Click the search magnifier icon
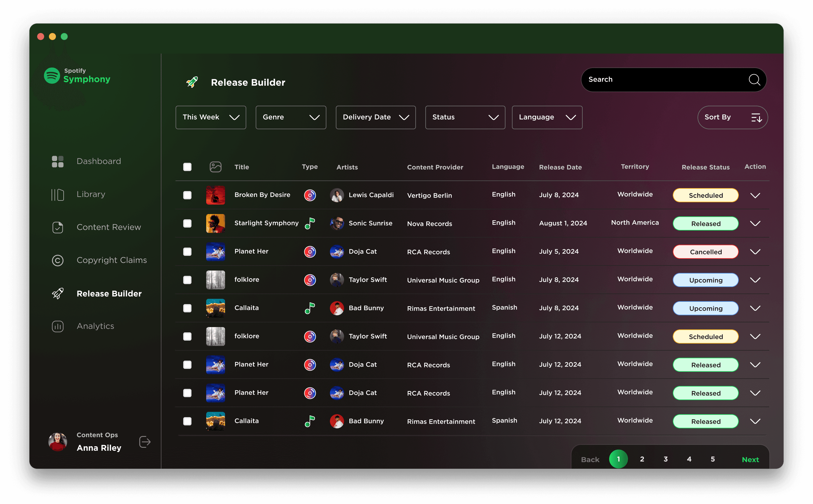The width and height of the screenshot is (813, 504). coord(754,80)
